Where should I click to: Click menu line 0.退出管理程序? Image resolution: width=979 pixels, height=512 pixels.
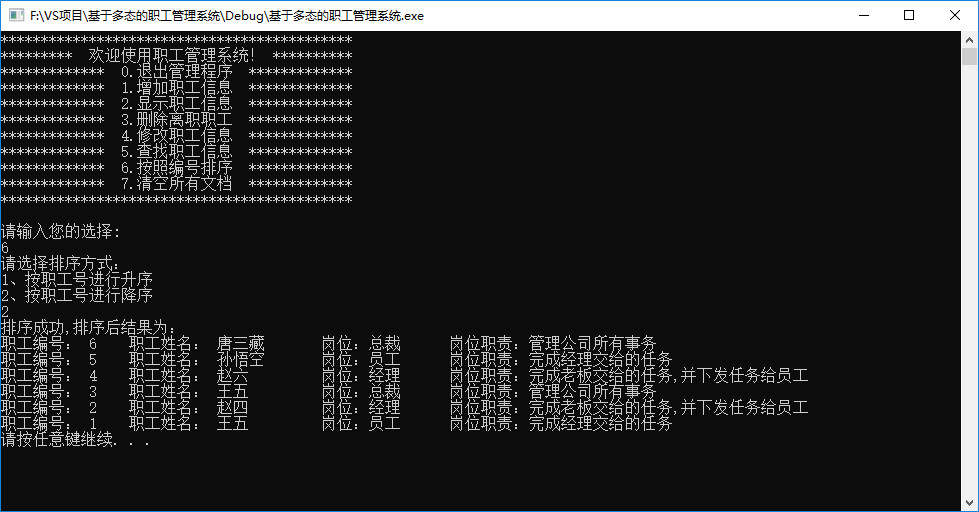[177, 72]
